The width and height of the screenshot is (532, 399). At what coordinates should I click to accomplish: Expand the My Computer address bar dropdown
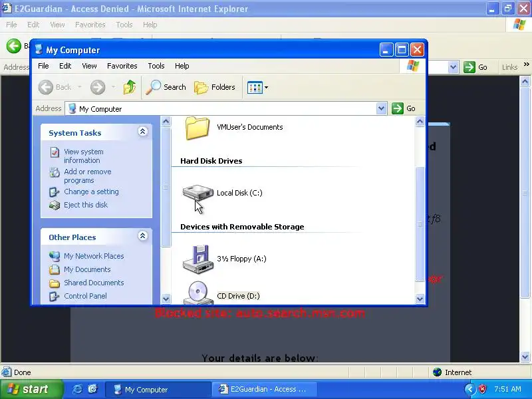(x=381, y=108)
